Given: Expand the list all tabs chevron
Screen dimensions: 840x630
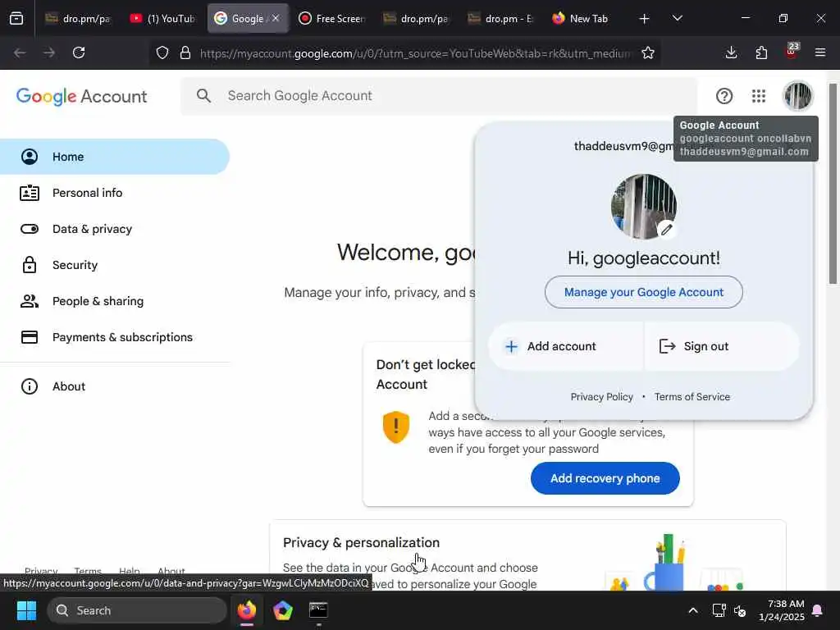Looking at the screenshot, I should (x=678, y=18).
